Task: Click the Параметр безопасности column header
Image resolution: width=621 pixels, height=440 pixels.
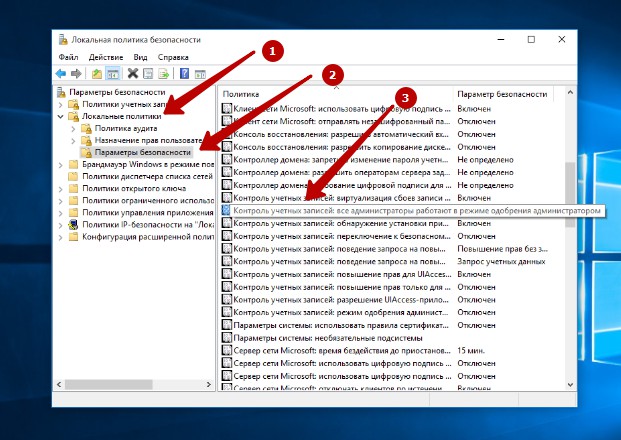Action: [x=500, y=93]
